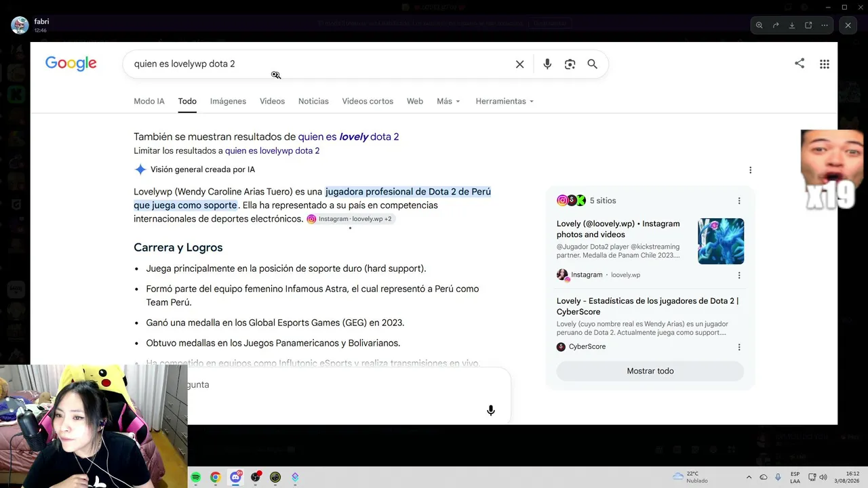Open Google Lens image search
Screen dimensions: 868x488
click(570, 64)
